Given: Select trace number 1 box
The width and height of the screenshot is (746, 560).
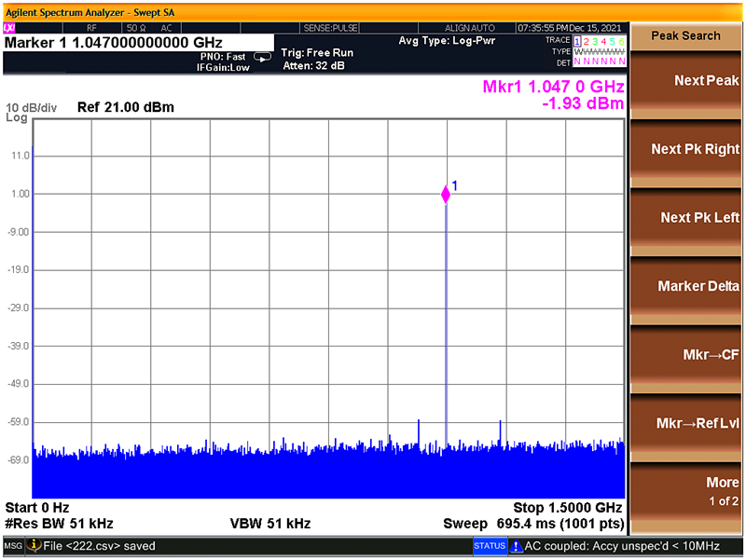Looking at the screenshot, I should (x=577, y=42).
